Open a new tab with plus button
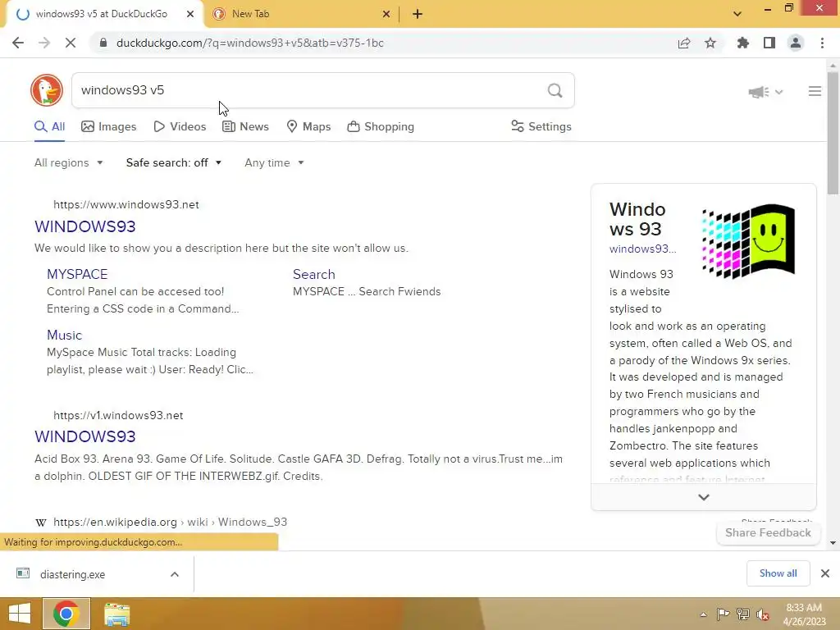The height and width of the screenshot is (630, 840). point(418,15)
